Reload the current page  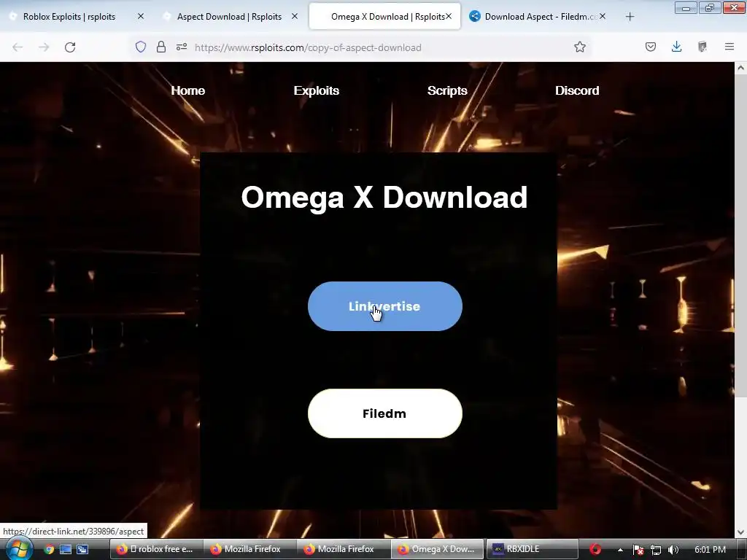click(x=70, y=47)
